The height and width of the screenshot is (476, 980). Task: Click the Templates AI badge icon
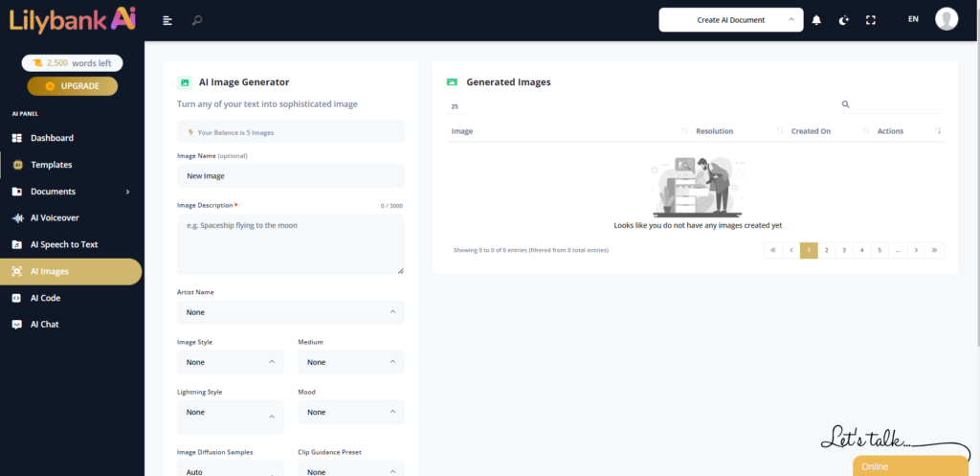17,165
